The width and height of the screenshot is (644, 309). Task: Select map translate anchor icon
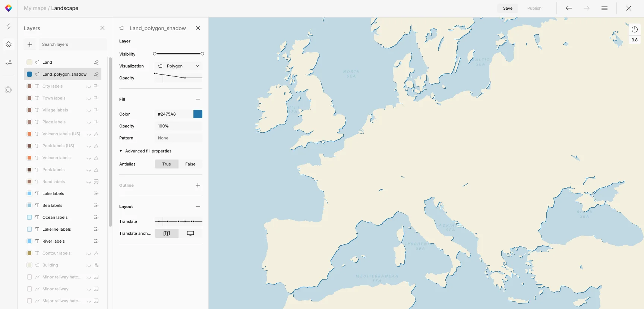[167, 233]
